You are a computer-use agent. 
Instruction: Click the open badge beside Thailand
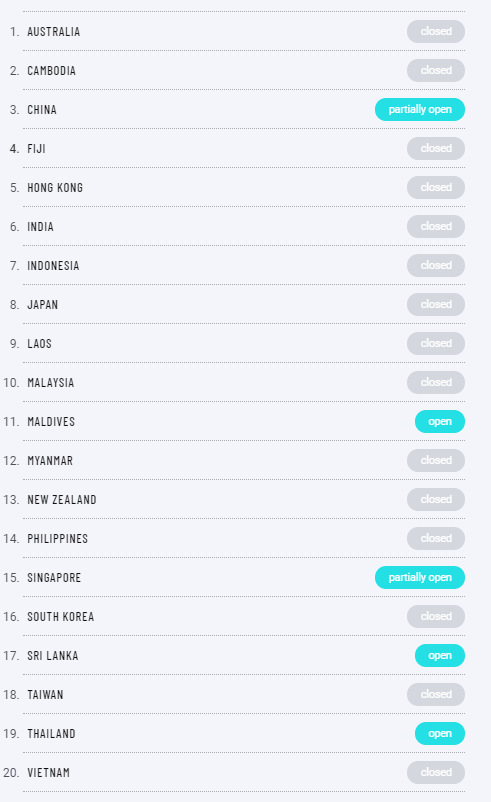point(440,733)
